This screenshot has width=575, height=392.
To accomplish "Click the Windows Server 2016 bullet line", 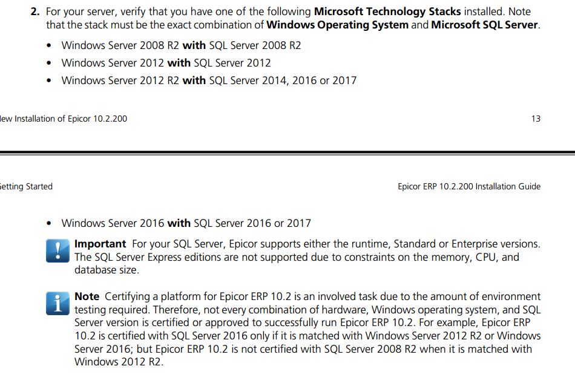I will click(186, 223).
